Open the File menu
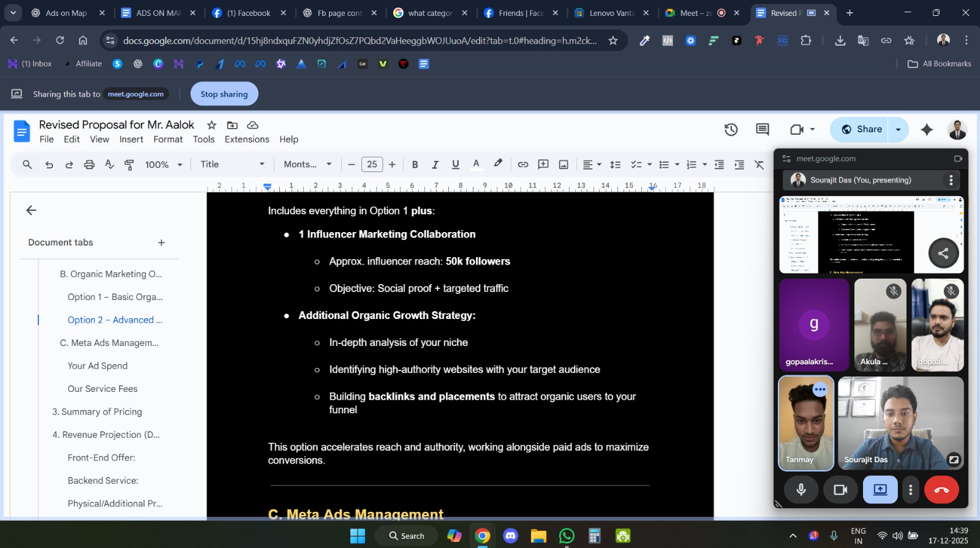980x548 pixels. [47, 140]
